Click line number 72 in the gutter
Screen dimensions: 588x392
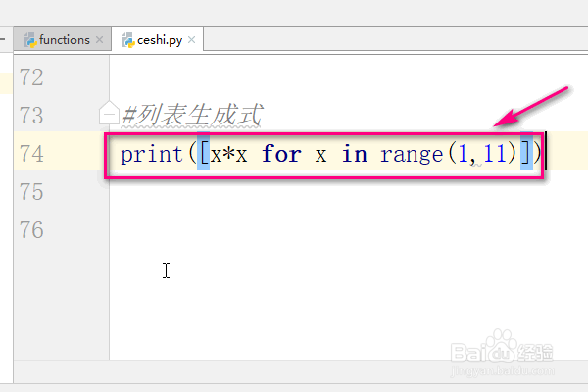(31, 77)
